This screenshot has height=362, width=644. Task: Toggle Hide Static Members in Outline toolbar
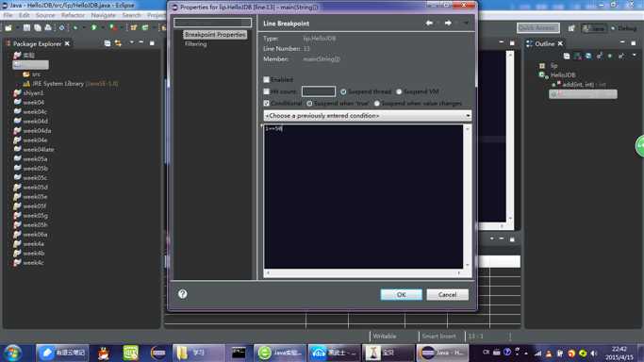tap(599, 56)
